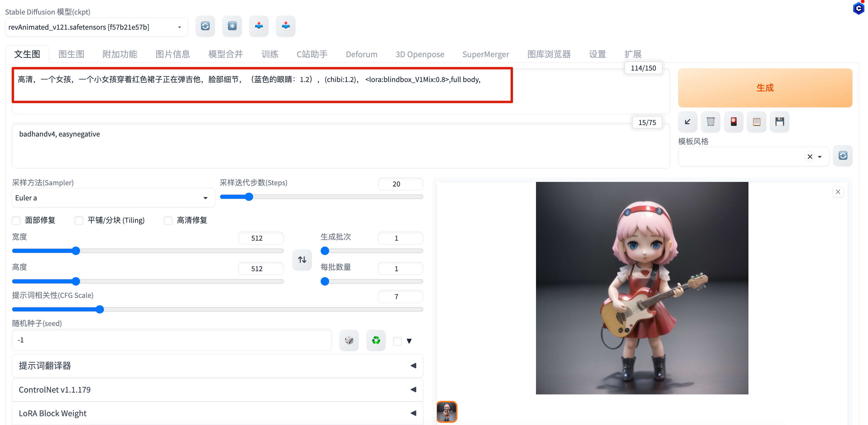Reuse last seed with the green recycle icon
The height and width of the screenshot is (425, 868).
pos(376,341)
